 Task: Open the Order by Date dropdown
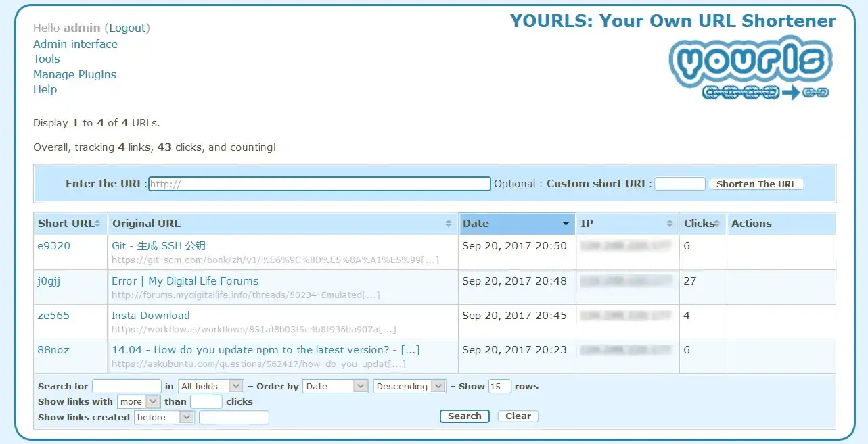point(335,387)
